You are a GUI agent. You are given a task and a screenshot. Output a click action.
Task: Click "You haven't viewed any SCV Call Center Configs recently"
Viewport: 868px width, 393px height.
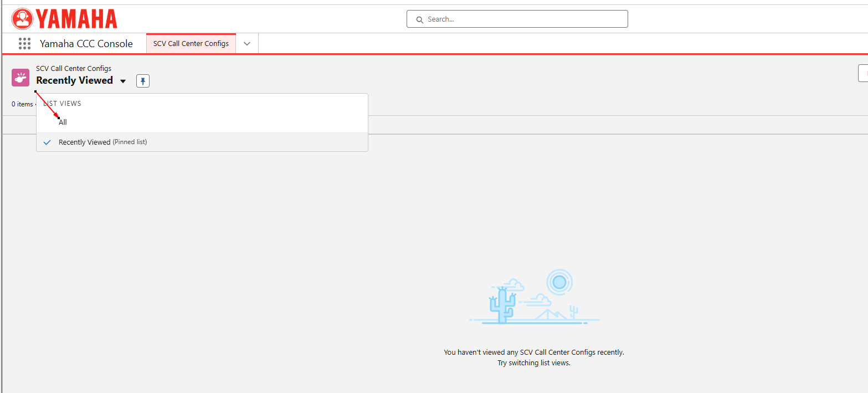(534, 352)
